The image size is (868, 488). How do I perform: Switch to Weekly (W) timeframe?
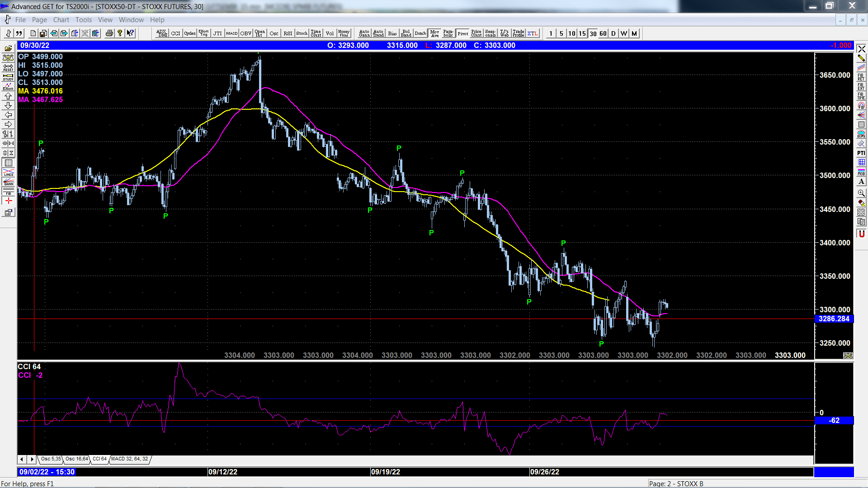pyautogui.click(x=624, y=33)
